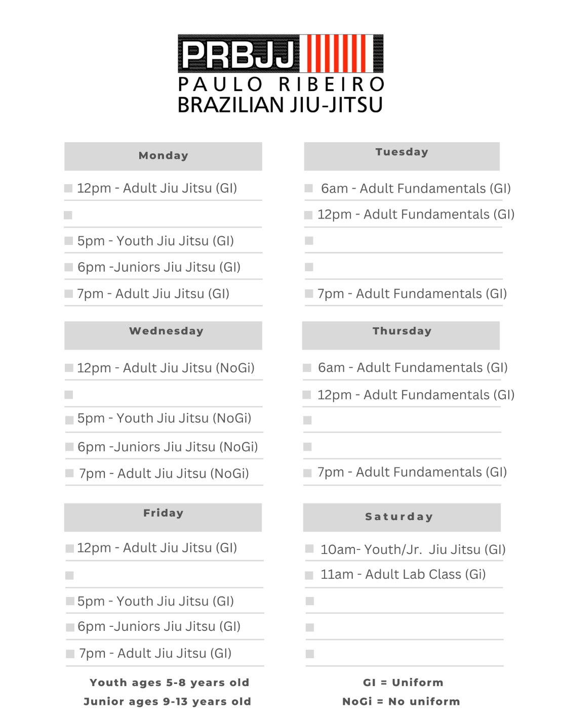Click the Saturday header bar

pyautogui.click(x=401, y=517)
